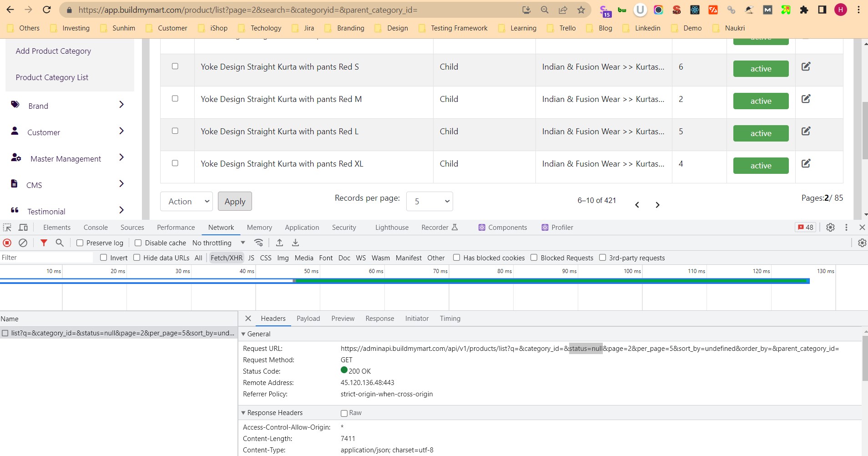The height and width of the screenshot is (456, 868).
Task: Edit Yoke Design Kurta Red S row
Action: pos(806,66)
